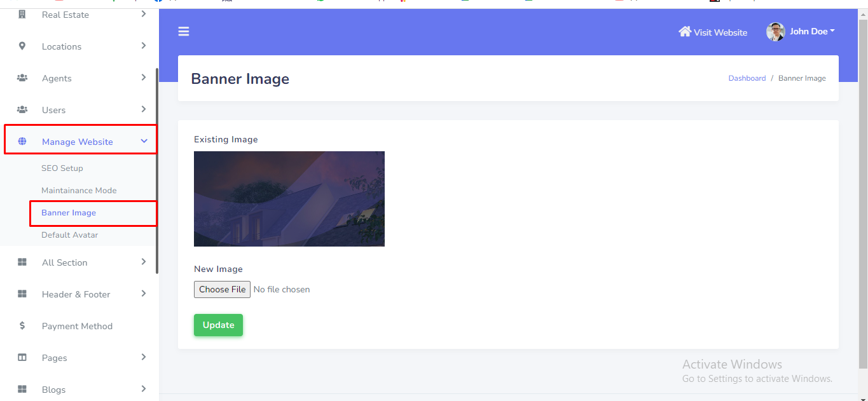868x401 pixels.
Task: Click the hamburger menu icon
Action: coord(184,32)
